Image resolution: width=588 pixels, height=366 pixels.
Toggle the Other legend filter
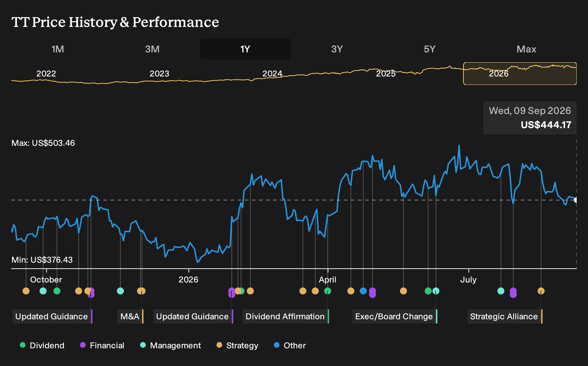click(290, 345)
